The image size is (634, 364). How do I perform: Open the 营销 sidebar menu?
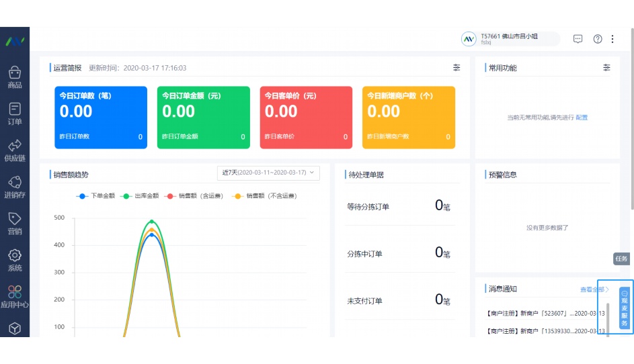point(15,224)
